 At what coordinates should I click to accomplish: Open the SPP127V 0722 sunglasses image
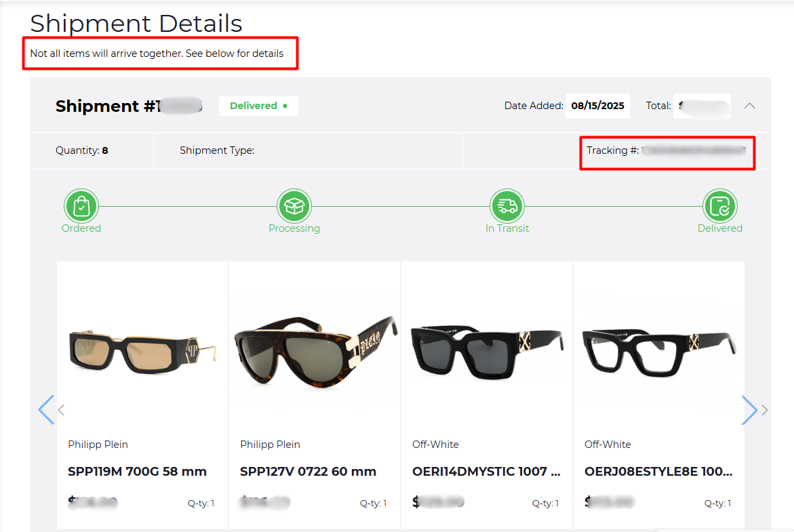click(315, 351)
